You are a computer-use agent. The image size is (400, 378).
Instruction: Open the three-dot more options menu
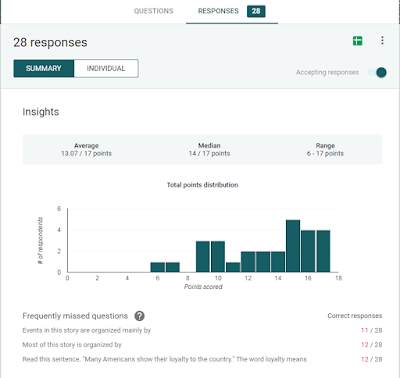(x=382, y=40)
